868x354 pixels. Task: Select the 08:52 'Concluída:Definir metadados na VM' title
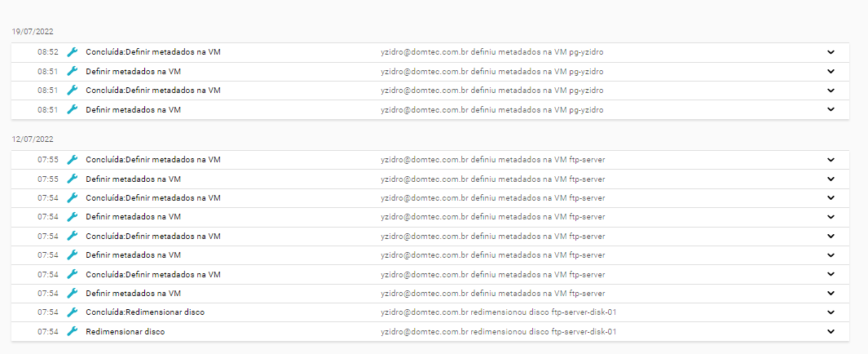coord(153,52)
